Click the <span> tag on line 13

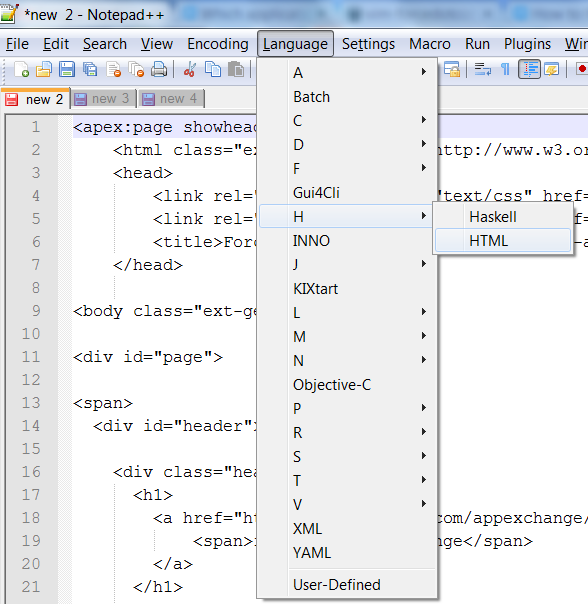pos(103,403)
